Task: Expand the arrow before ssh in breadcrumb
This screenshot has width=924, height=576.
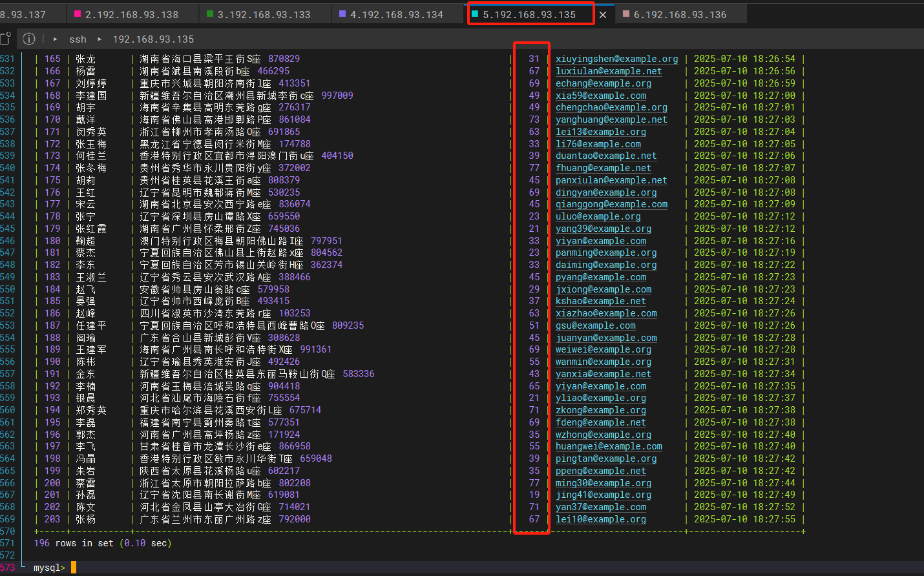Action: [x=56, y=39]
